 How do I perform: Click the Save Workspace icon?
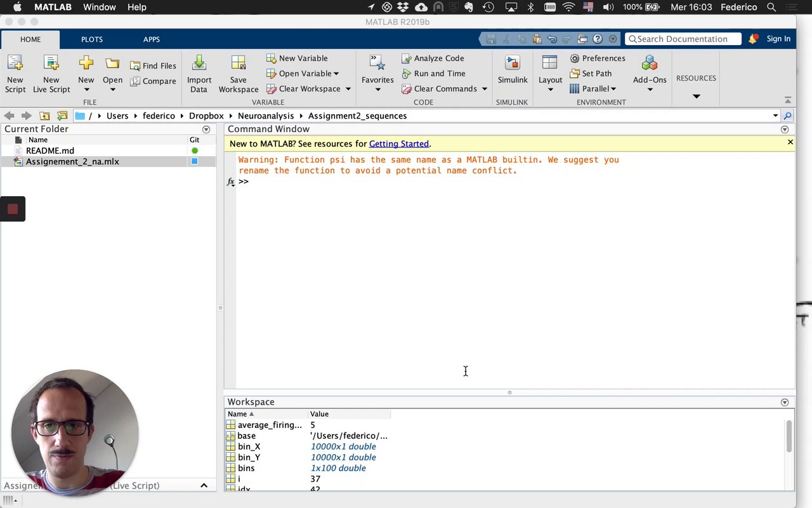tap(238, 64)
